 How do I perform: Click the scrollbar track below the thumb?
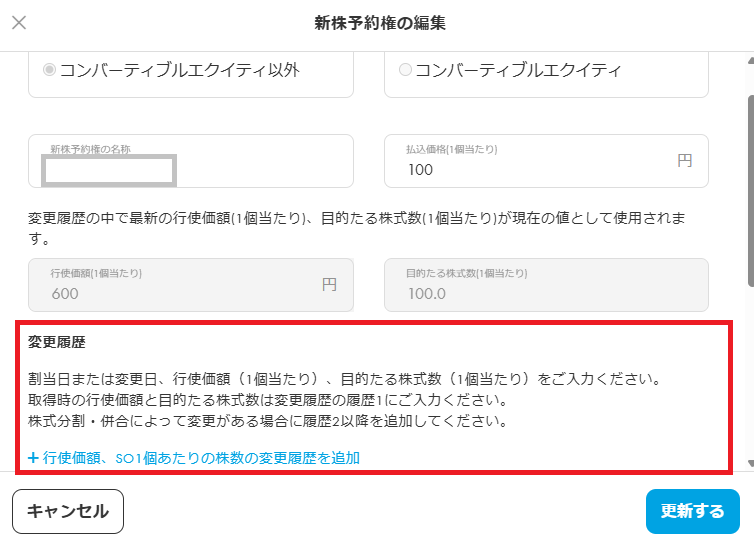[749, 400]
